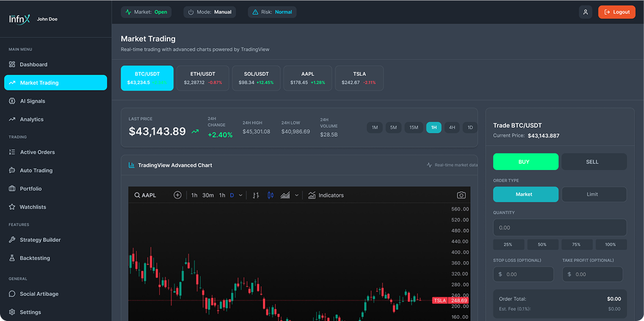Expand the chart style dropdown chevron

coord(296,195)
